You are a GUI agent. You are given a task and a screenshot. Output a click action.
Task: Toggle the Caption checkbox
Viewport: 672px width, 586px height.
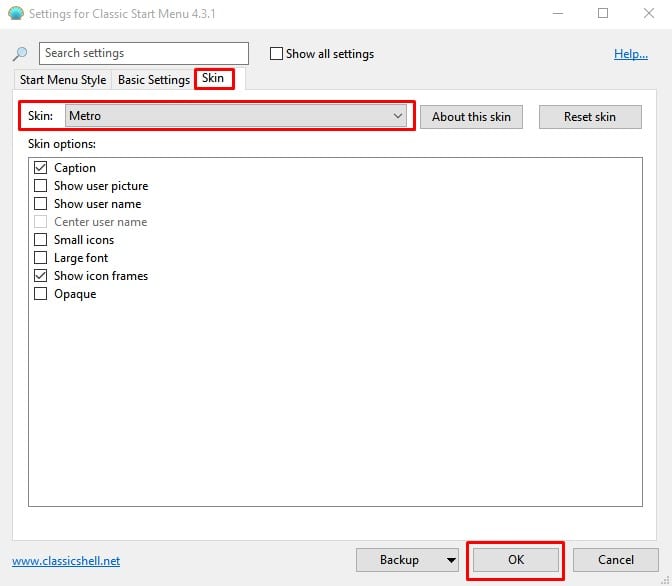(x=40, y=168)
